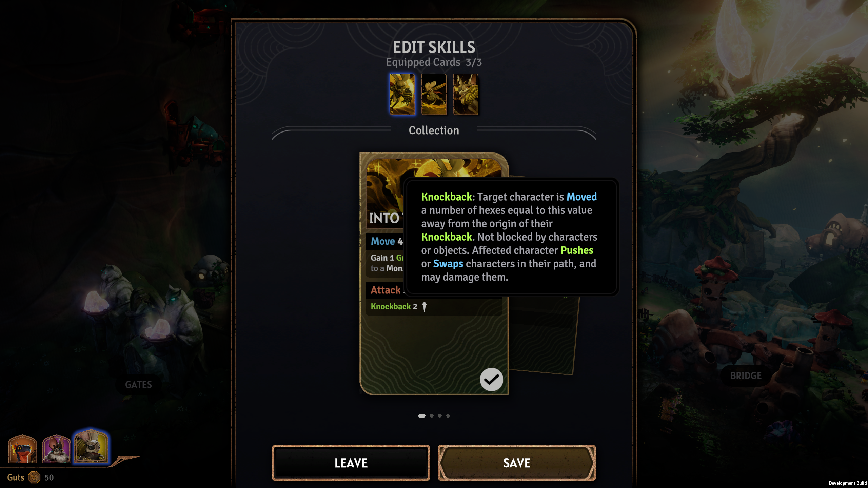Go to the fourth collection page dot
The image size is (868, 488).
click(448, 415)
